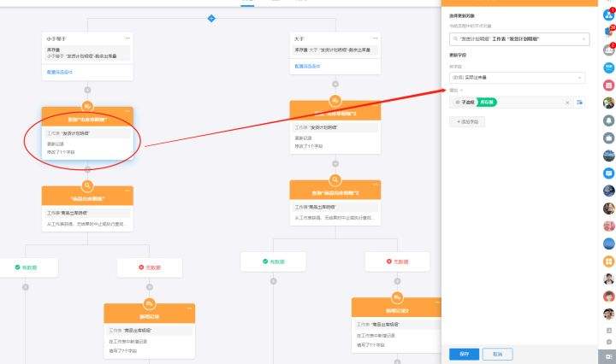This screenshot has height=364, width=616.
Task: Click the grey bell sidebar icon
Action: coord(609,120)
